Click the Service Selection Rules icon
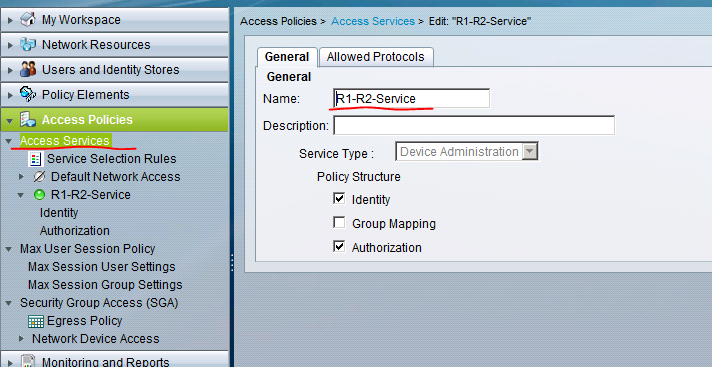The width and height of the screenshot is (712, 367). coord(35,159)
